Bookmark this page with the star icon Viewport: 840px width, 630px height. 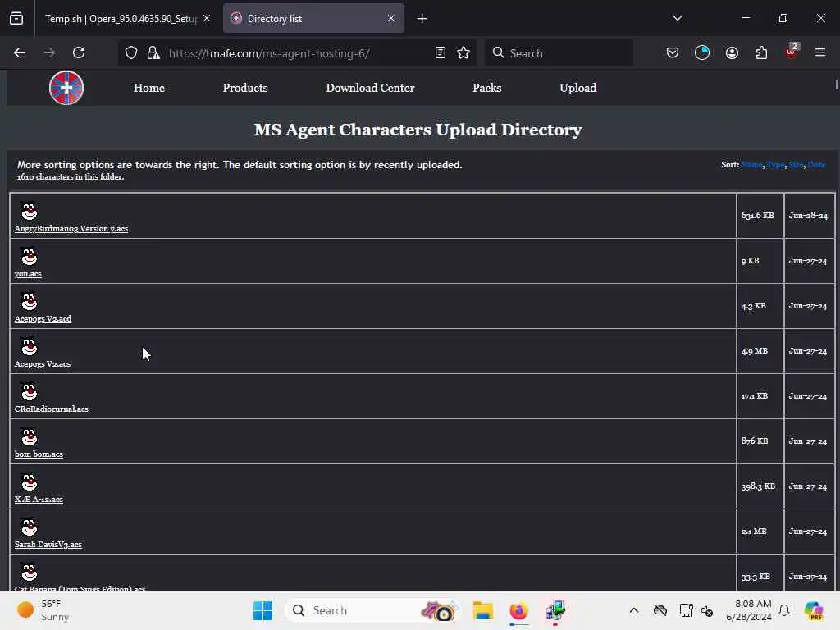[463, 52]
